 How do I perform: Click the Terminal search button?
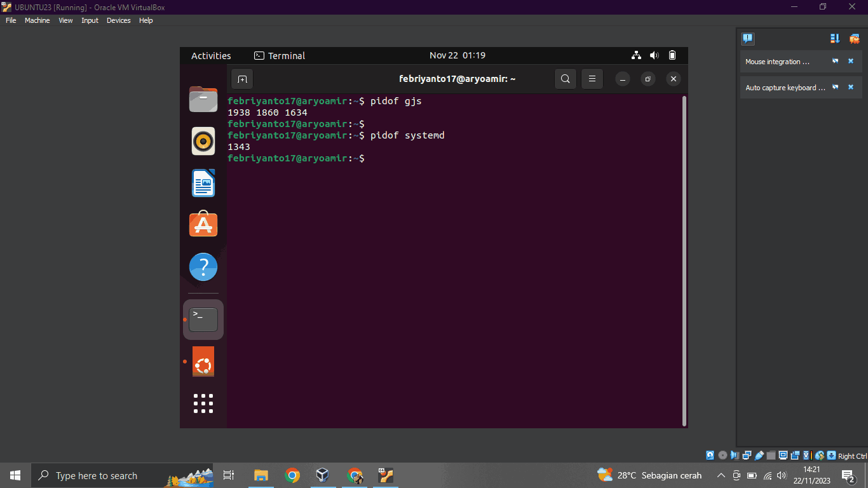tap(566, 79)
